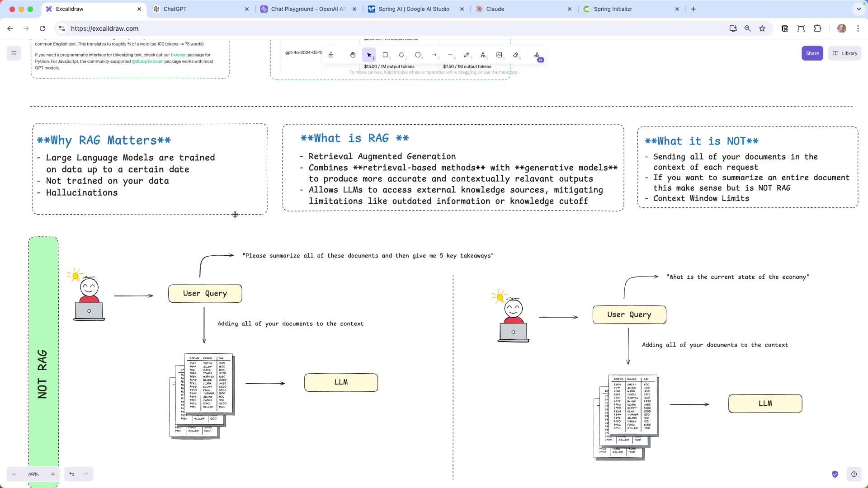The image size is (868, 488).
Task: Open the Excalidraw help button
Action: point(854,474)
